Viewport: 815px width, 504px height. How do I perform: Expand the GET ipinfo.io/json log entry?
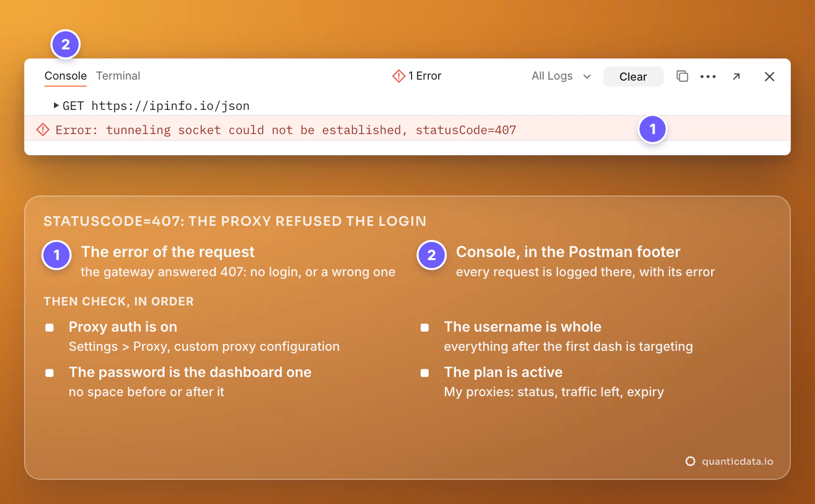pyautogui.click(x=56, y=105)
